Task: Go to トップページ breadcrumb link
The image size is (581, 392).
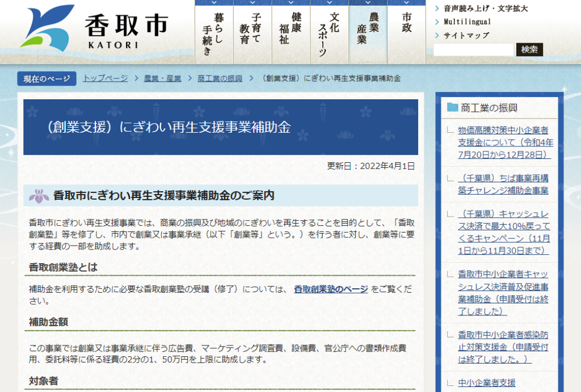Action: coord(105,78)
